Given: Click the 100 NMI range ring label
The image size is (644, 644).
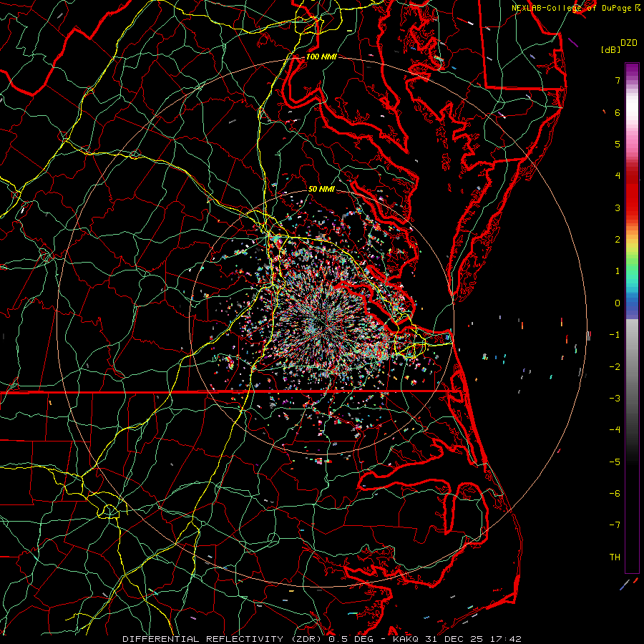Looking at the screenshot, I should [x=321, y=57].
